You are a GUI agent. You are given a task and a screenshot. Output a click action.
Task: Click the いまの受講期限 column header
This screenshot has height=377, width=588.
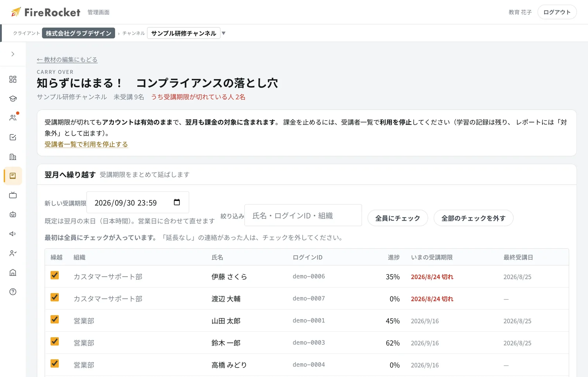(x=432, y=257)
